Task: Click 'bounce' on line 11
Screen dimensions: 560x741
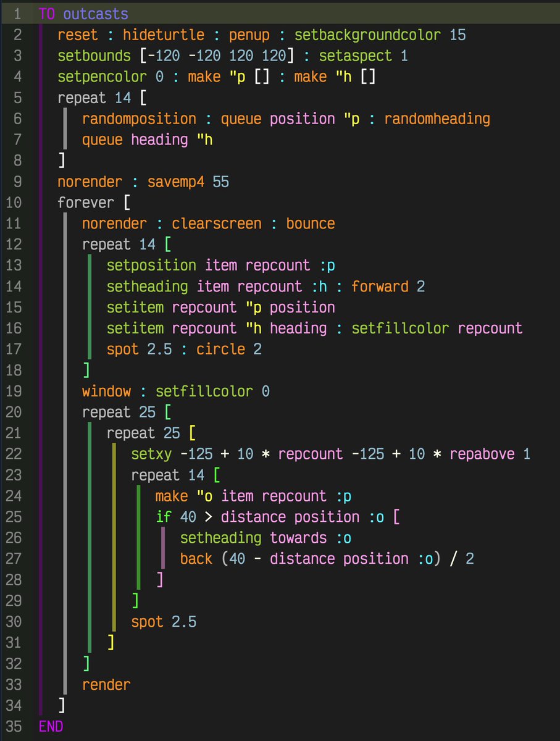Action: coord(311,224)
